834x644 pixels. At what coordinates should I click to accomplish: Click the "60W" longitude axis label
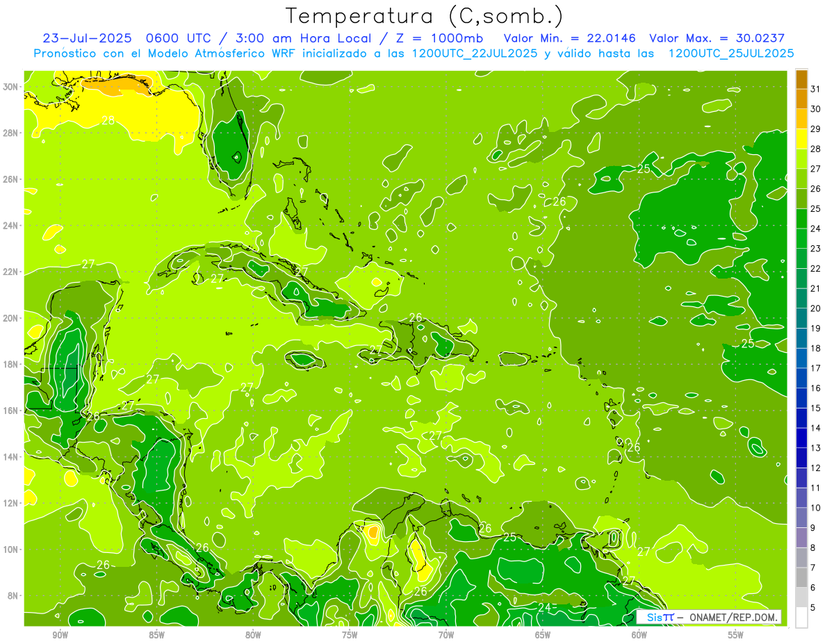(x=639, y=636)
